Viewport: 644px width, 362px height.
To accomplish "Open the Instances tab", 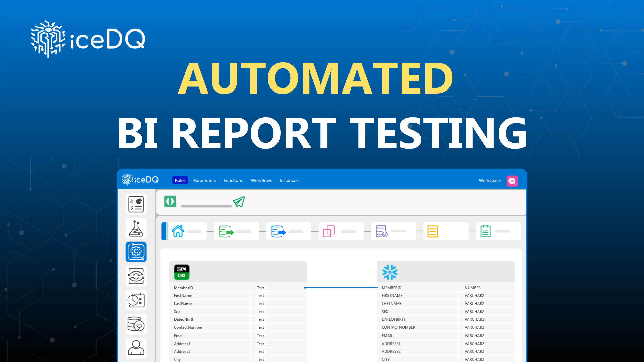I will 289,180.
